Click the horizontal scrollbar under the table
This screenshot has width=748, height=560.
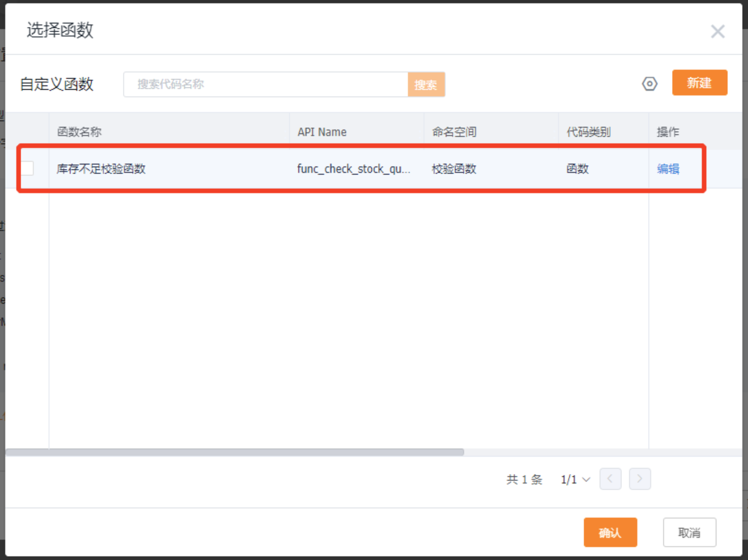(x=234, y=452)
